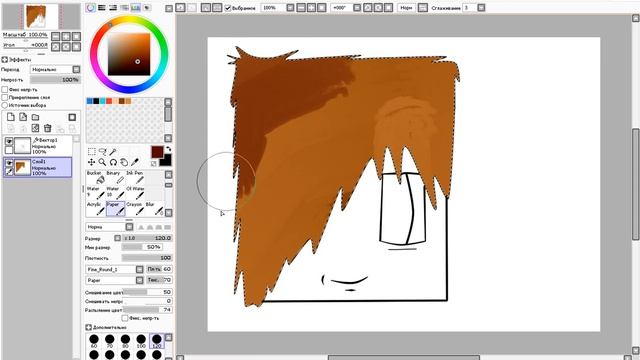
Task: Select the magic wand tool
Action: (x=113, y=152)
